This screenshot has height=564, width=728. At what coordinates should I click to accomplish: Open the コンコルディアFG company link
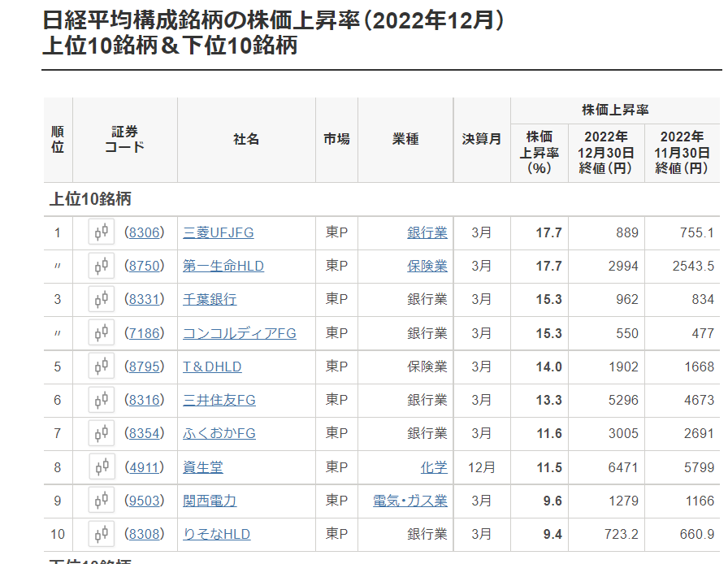click(x=240, y=333)
